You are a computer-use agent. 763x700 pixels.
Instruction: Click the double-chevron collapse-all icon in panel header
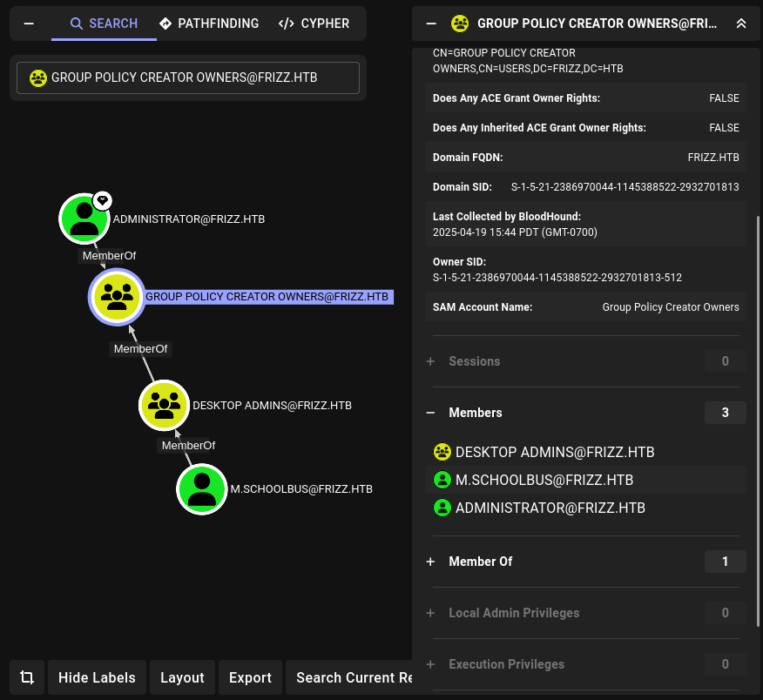741,24
